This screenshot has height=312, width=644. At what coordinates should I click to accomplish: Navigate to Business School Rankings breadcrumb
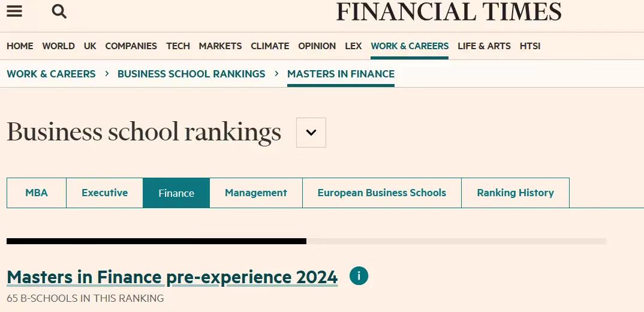click(191, 74)
